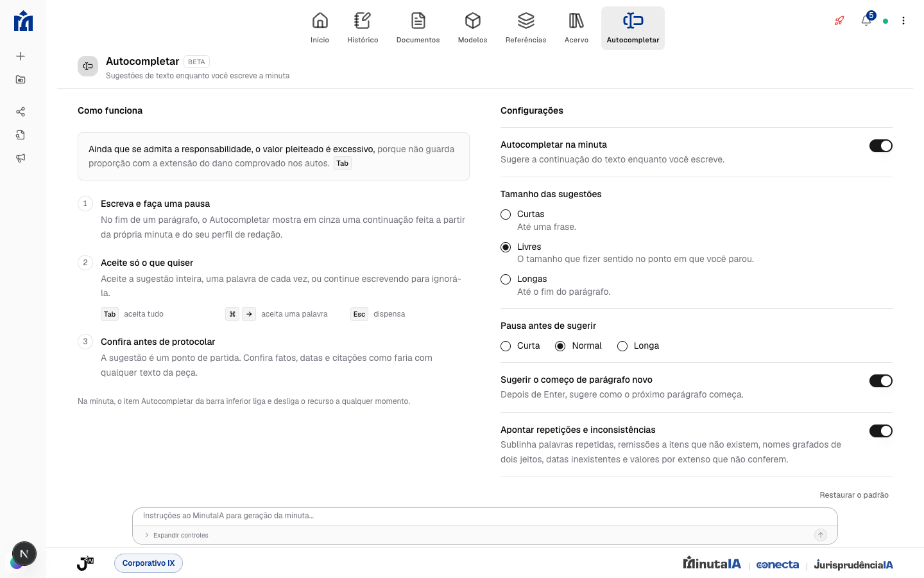Toggle Sugerir o começo de parágrafo novo

click(x=881, y=381)
